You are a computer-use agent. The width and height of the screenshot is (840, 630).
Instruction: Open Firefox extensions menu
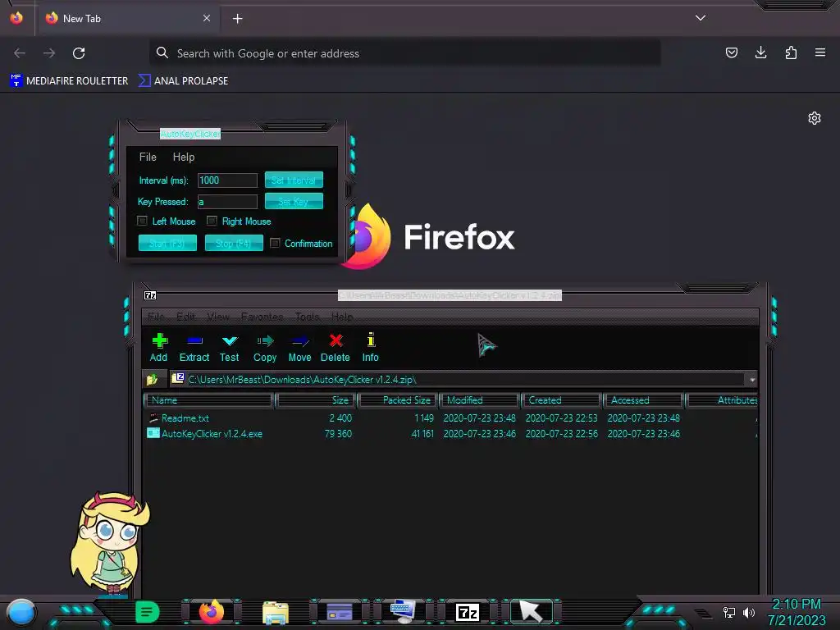tap(791, 52)
